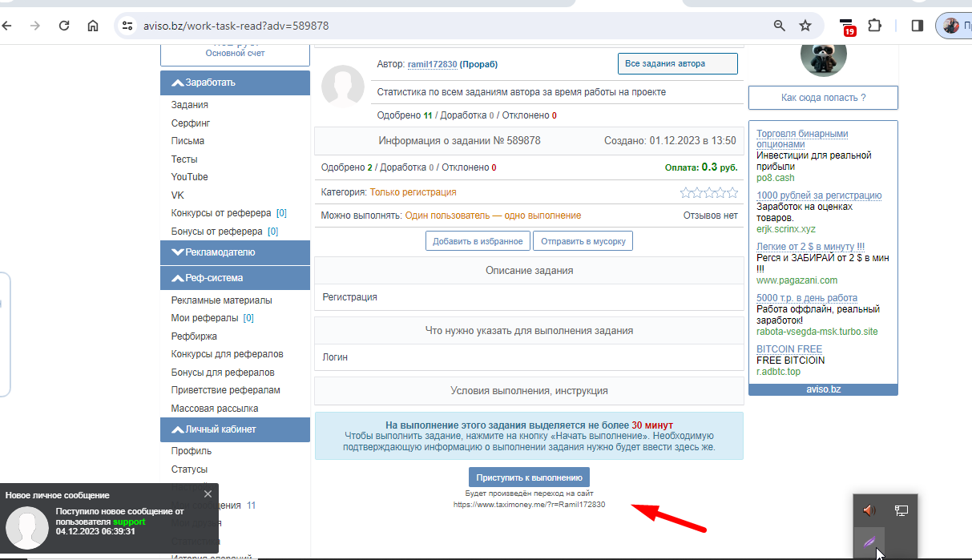The width and height of the screenshot is (972, 560).
Task: Open Легкие от 2 $ в минуту ad link
Action: click(x=810, y=247)
